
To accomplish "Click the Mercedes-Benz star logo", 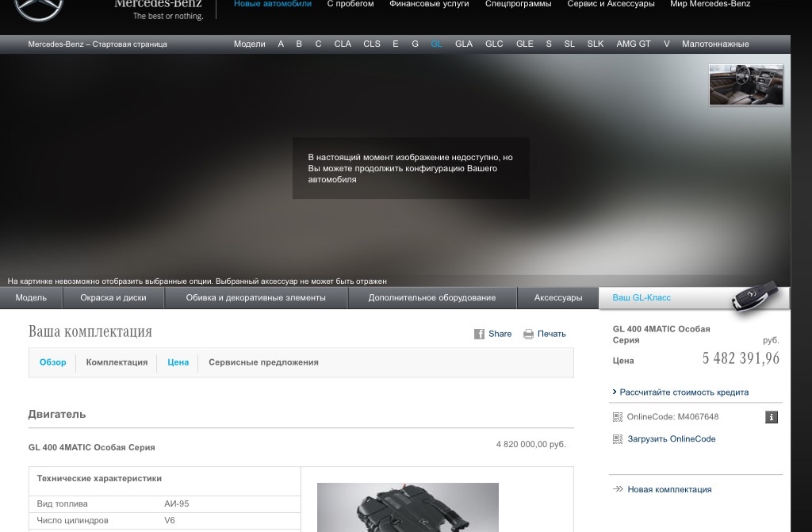I will click(x=39, y=7).
